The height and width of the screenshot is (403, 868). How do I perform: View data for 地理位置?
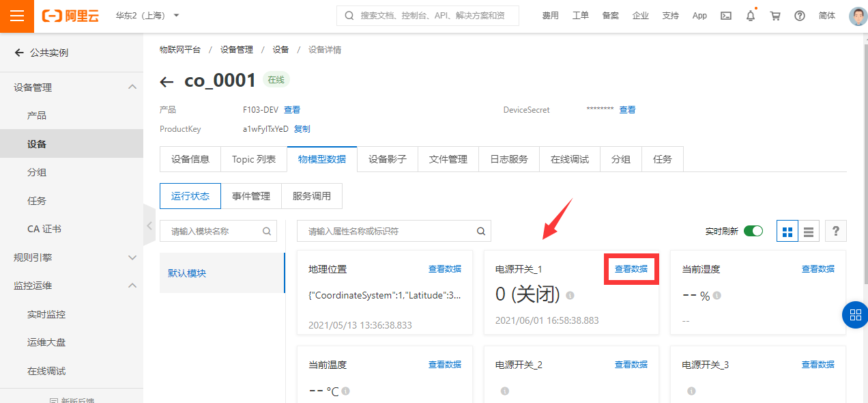pyautogui.click(x=445, y=269)
